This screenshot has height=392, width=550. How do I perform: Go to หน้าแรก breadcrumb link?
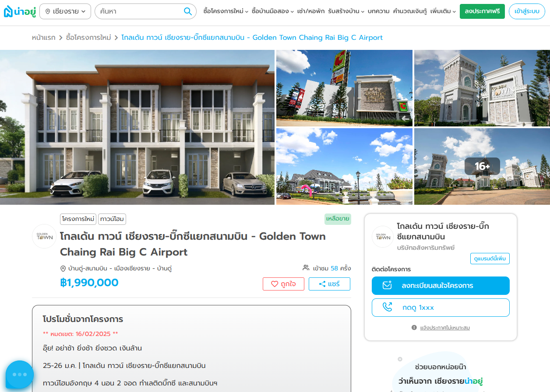pyautogui.click(x=44, y=38)
